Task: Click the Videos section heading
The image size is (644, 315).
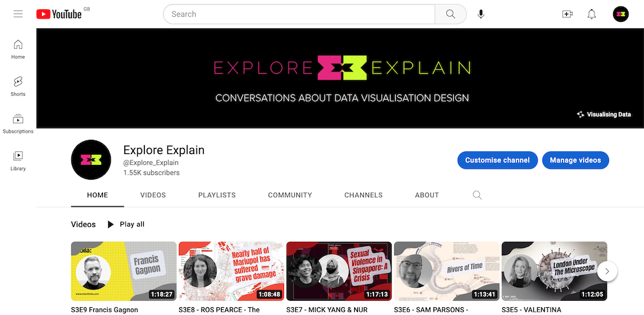Action: point(83,224)
